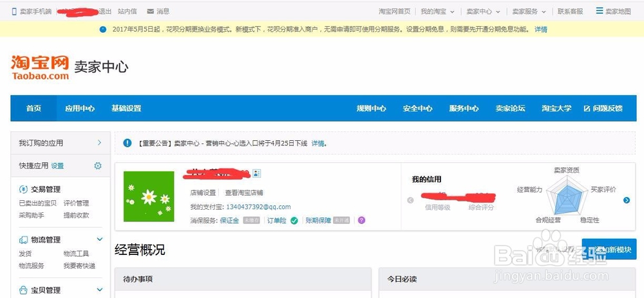Click the 问题反馈 edit icon

pos(587,109)
